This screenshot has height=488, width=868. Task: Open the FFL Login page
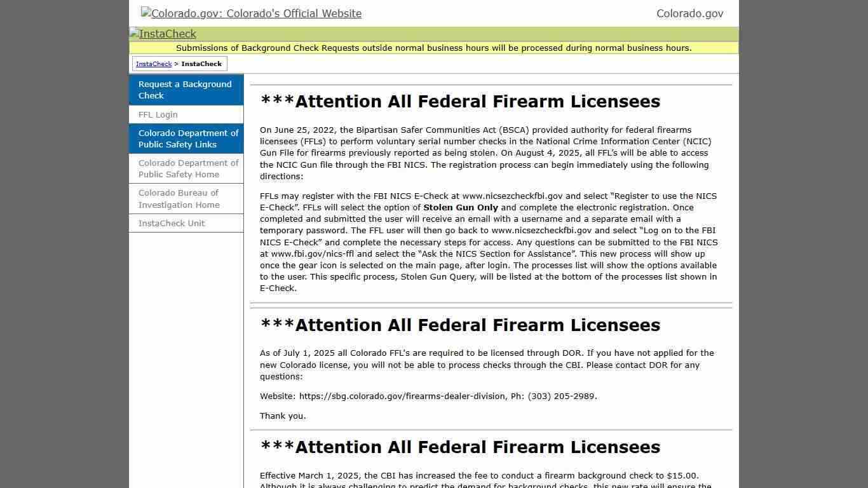click(x=158, y=114)
